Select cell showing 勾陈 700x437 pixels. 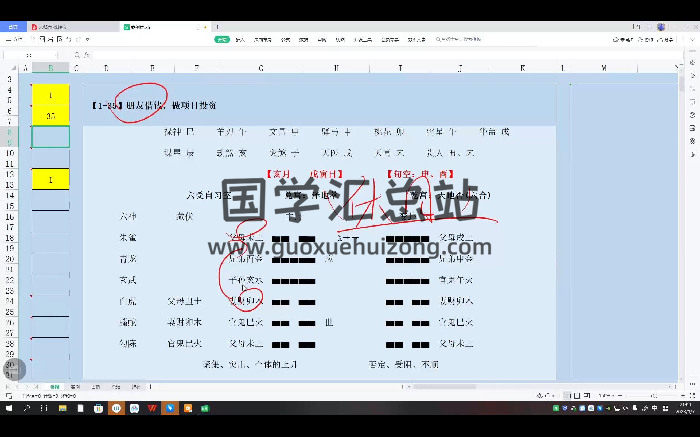tap(128, 344)
